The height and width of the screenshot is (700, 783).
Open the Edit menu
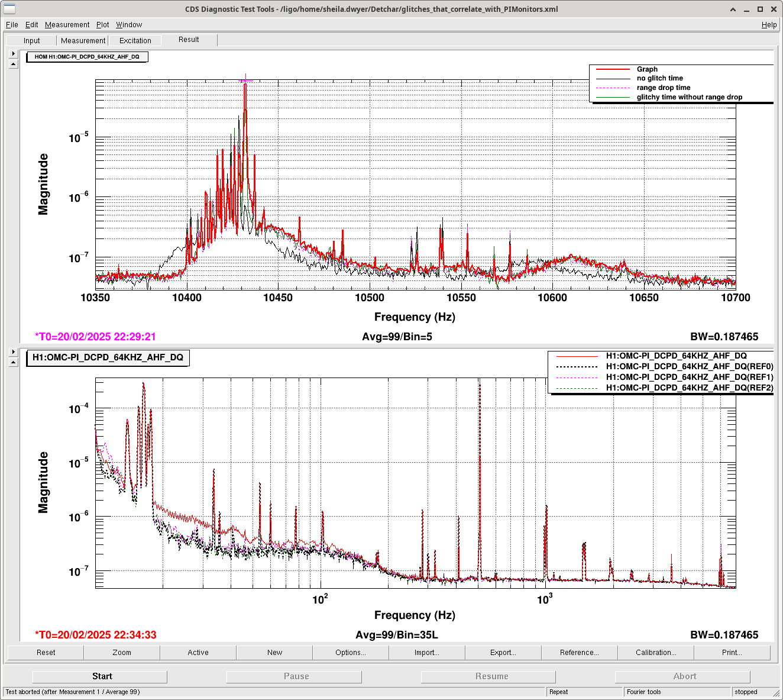tap(31, 25)
